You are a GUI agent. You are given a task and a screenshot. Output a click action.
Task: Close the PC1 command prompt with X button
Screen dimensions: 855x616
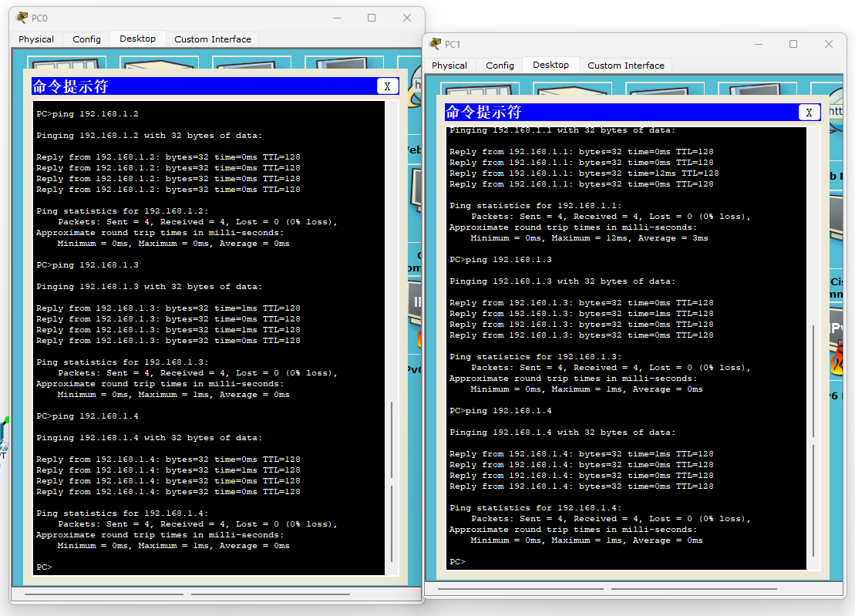[x=810, y=113]
